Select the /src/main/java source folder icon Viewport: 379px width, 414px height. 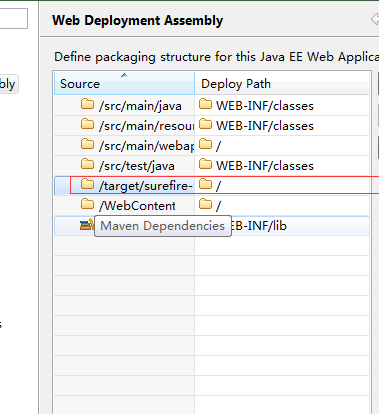(87, 104)
